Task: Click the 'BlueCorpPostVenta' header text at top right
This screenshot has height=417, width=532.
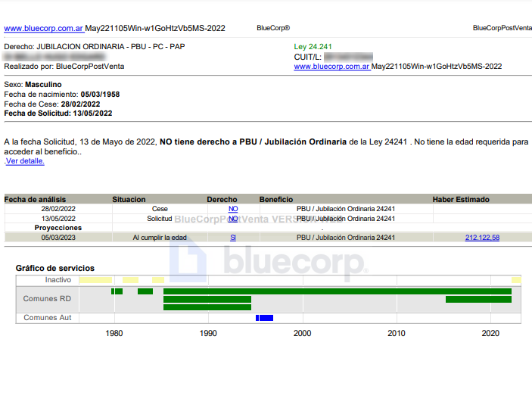Action: (502, 28)
